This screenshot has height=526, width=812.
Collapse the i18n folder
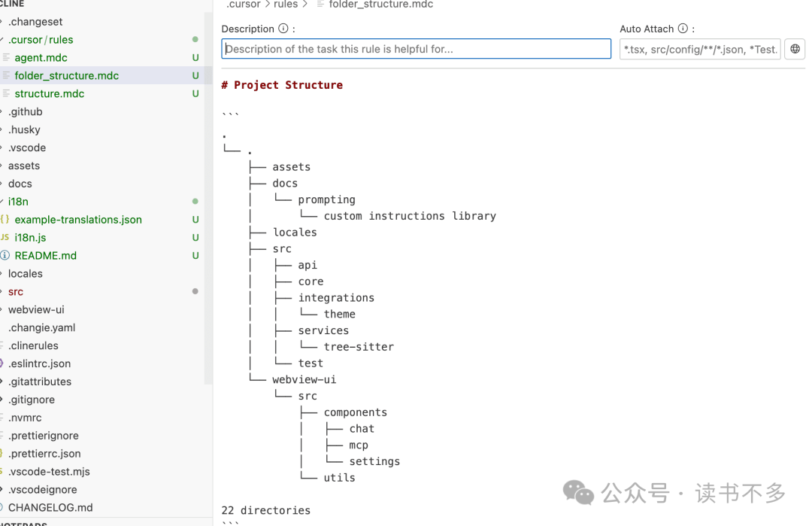click(x=18, y=202)
